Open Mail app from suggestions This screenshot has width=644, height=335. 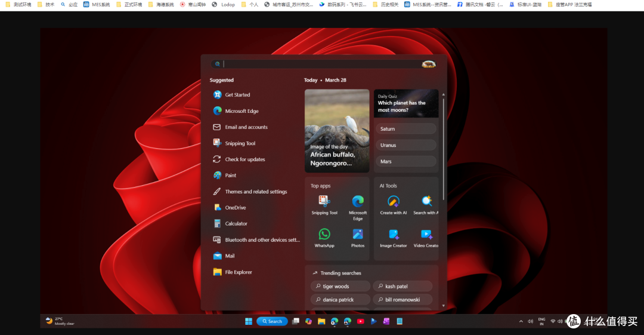pos(224,256)
